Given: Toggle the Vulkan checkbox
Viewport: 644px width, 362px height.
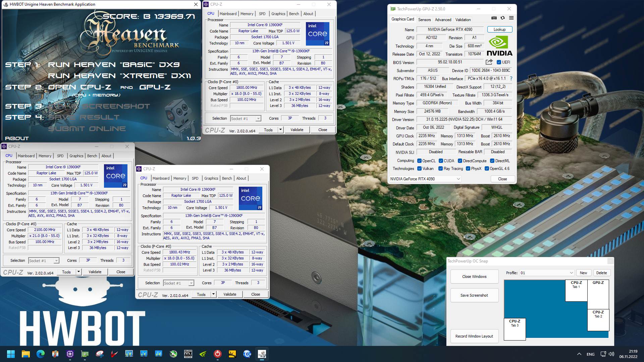Looking at the screenshot, I should point(419,169).
